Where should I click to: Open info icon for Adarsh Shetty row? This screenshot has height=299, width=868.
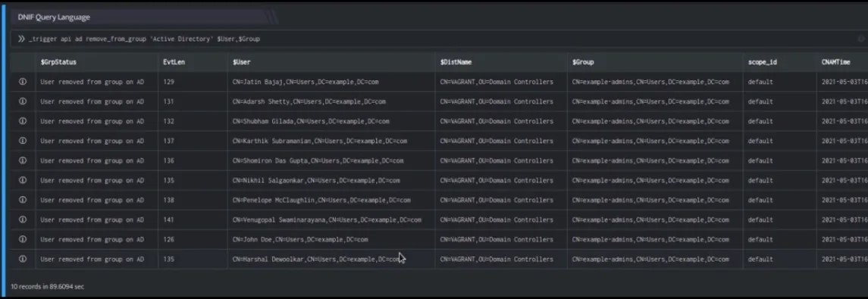point(23,101)
